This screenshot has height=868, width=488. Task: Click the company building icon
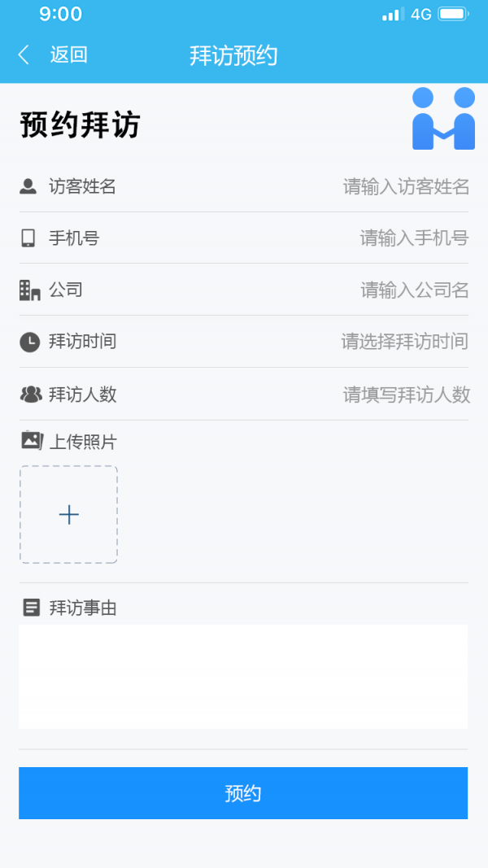(x=29, y=290)
